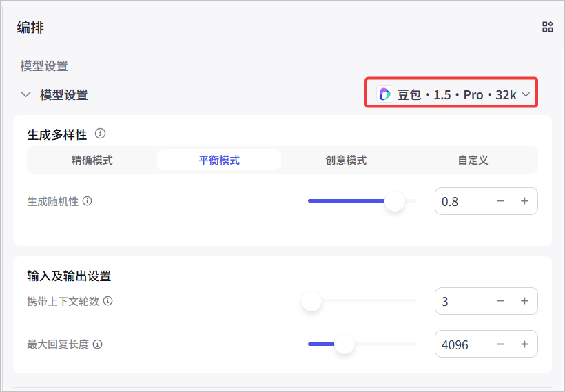Select 精确模式 option

[92, 160]
